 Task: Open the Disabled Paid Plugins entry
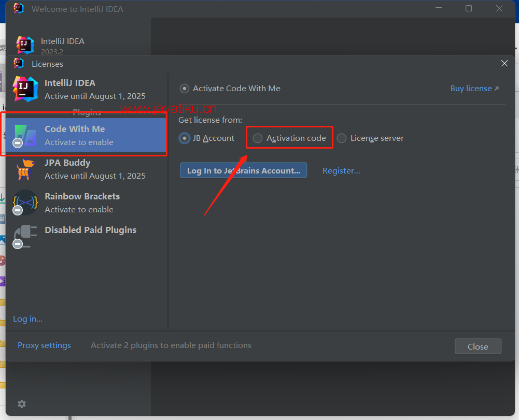86,236
